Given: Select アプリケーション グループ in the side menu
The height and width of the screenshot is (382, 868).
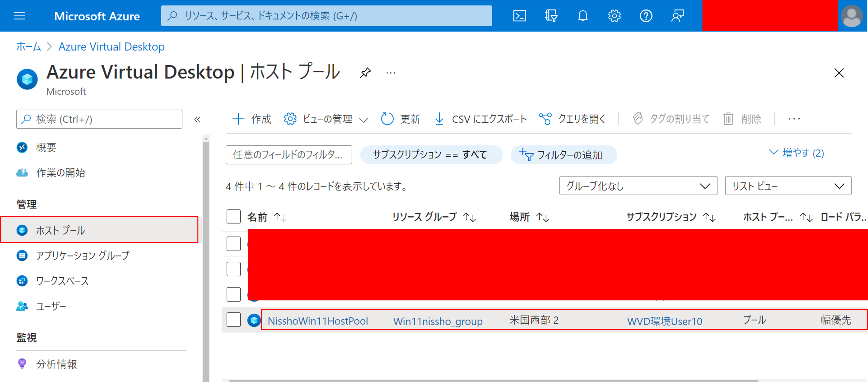Looking at the screenshot, I should point(83,255).
